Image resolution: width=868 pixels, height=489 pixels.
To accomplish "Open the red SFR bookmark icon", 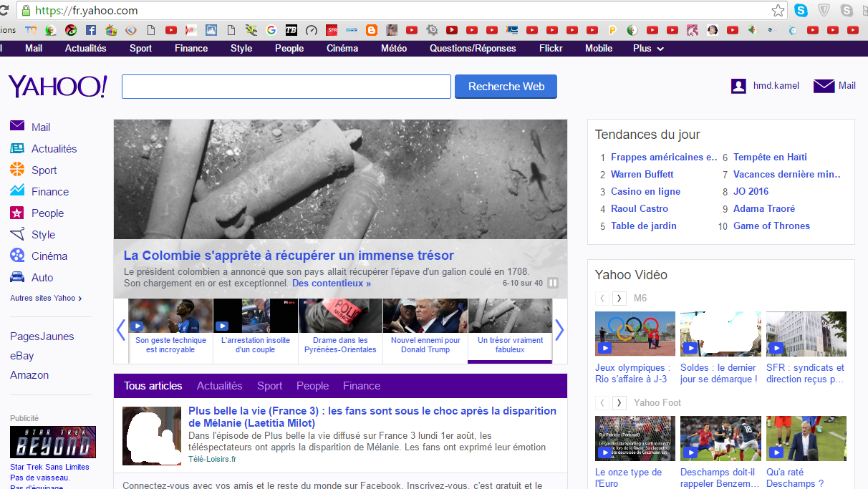I will tap(331, 30).
